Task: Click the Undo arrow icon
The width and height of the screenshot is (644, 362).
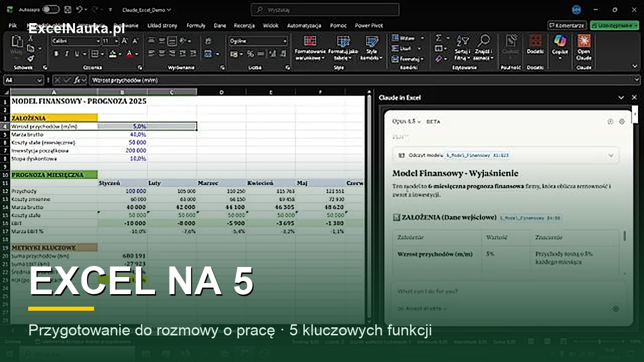Action: click(x=79, y=9)
